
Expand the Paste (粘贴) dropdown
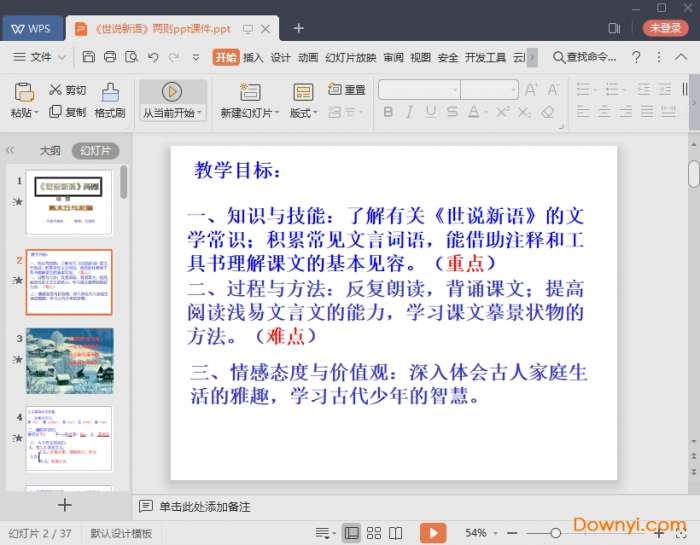[x=25, y=113]
